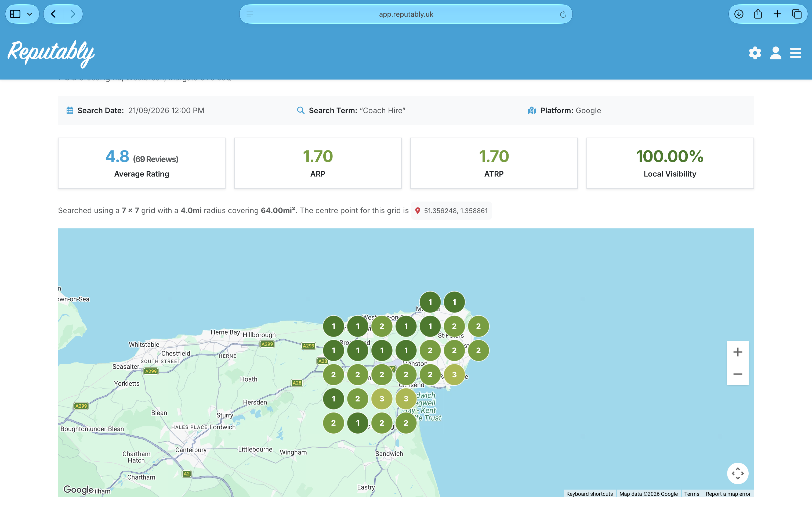The image size is (812, 510).
Task: Open the user account profile icon
Action: click(x=775, y=53)
